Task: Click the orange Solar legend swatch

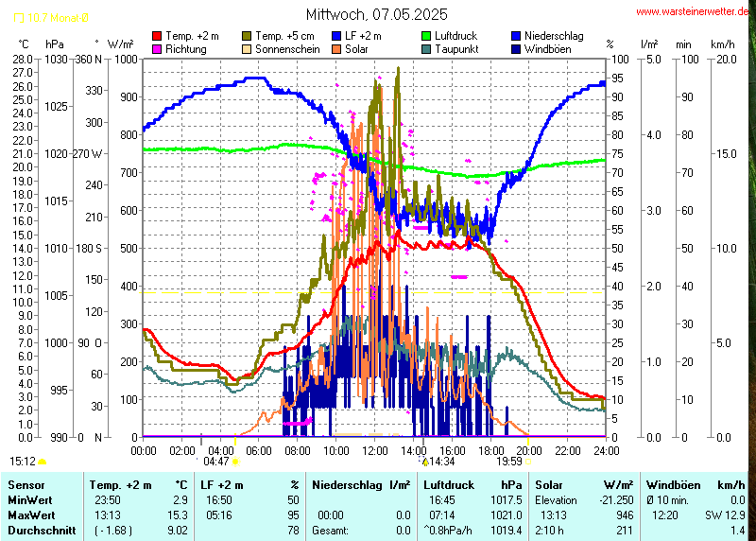Action: [x=336, y=49]
